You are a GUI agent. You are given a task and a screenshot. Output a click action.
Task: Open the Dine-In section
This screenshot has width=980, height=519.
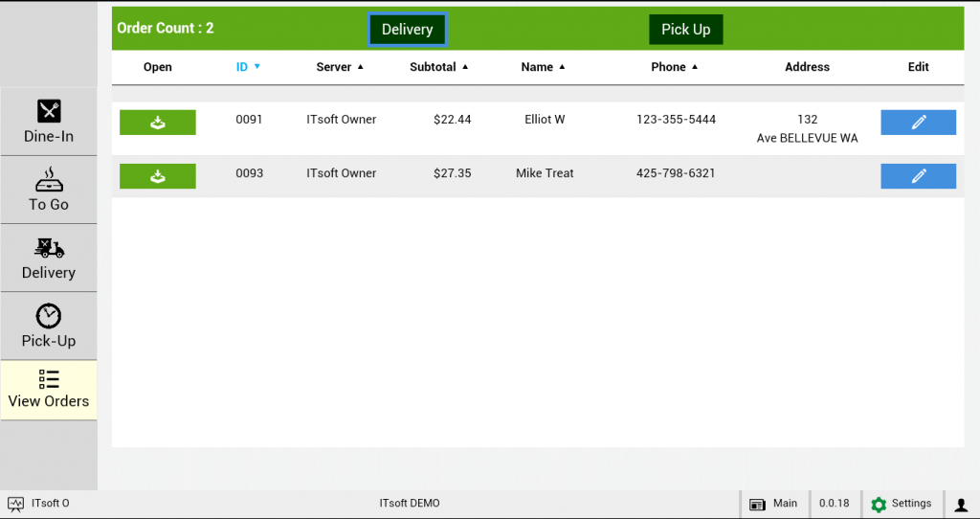[49, 122]
